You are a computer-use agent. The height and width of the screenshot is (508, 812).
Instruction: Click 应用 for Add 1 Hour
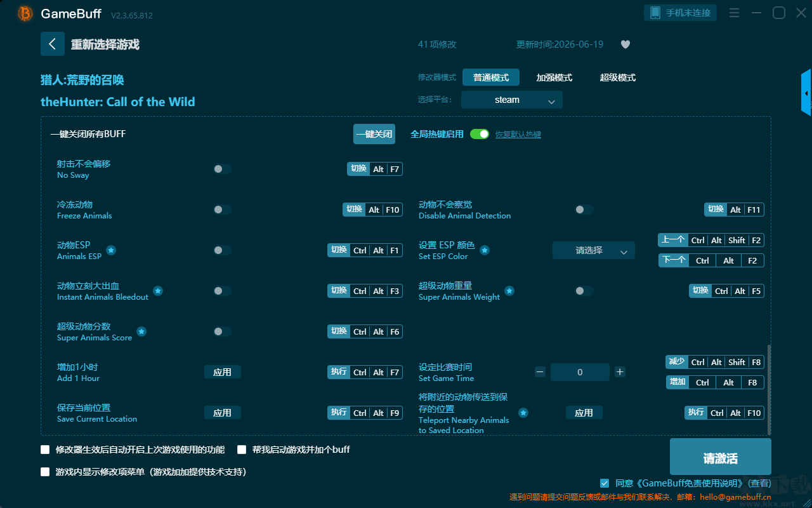pyautogui.click(x=223, y=372)
